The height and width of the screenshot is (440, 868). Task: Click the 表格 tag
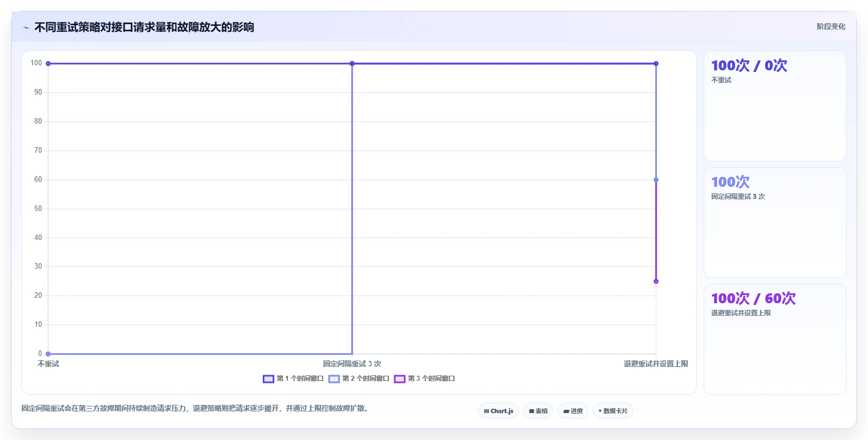click(538, 411)
